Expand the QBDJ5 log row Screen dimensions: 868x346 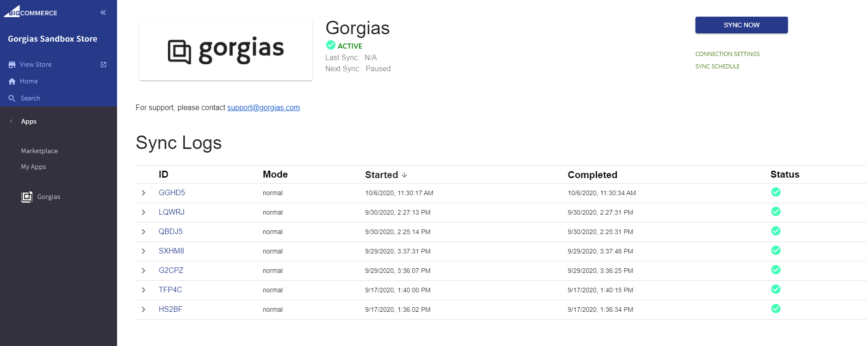(x=143, y=232)
